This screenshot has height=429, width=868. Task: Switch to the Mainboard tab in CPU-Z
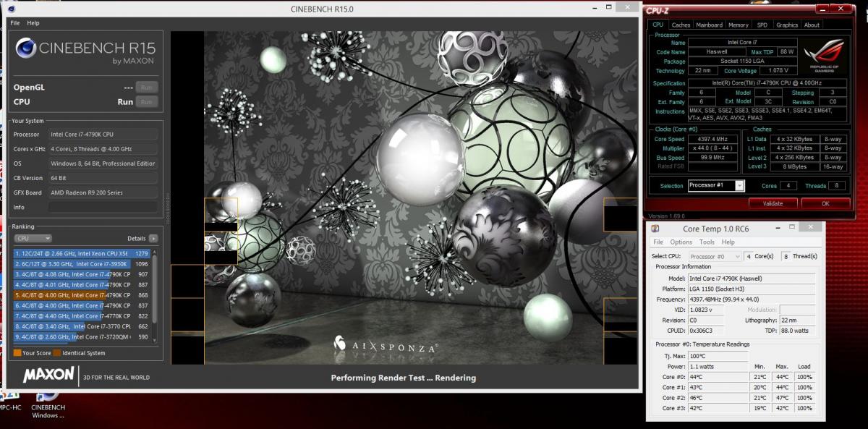tap(709, 25)
